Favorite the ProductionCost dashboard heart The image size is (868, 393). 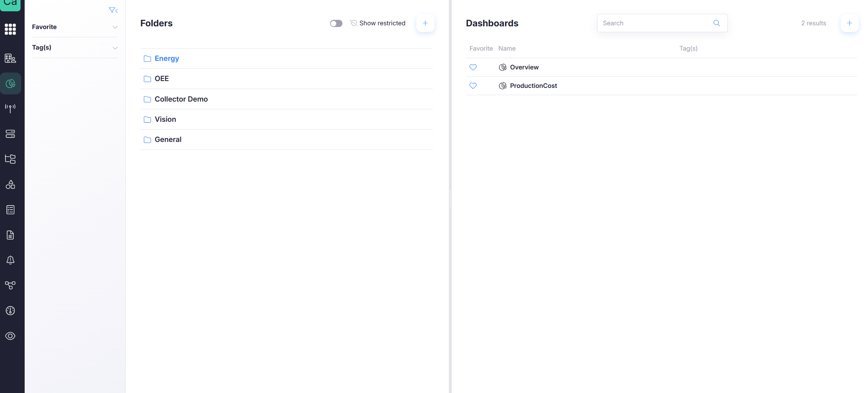point(473,86)
